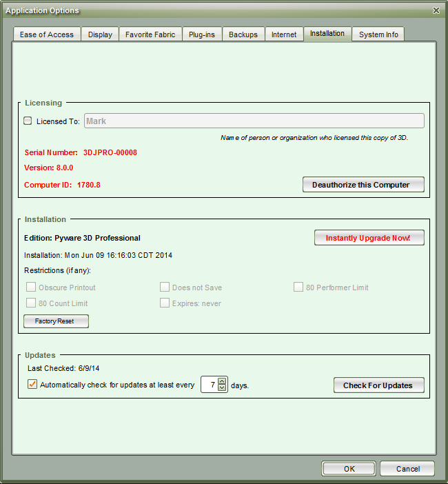Confirm settings with OK button
Screen dimensions: 448x484
tap(349, 469)
